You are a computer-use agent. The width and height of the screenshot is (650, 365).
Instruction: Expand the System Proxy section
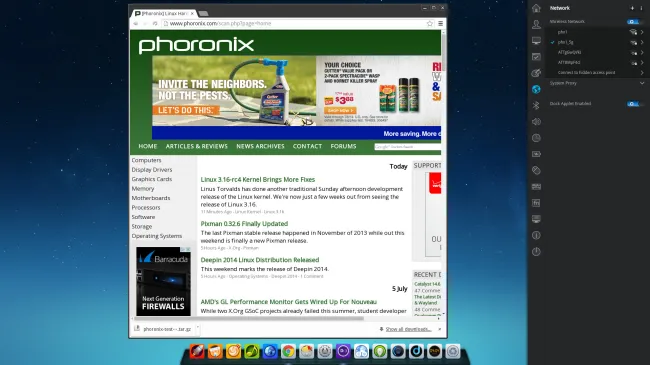[x=642, y=83]
